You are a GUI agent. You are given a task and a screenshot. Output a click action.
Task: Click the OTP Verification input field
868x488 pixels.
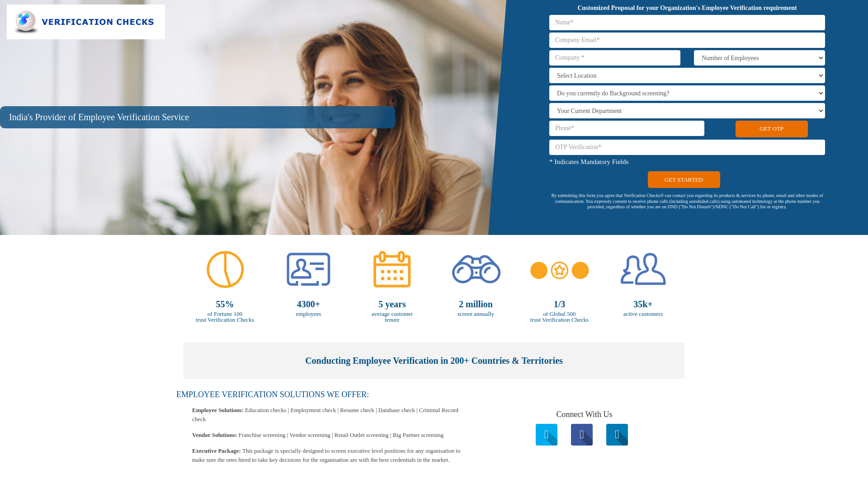[687, 146]
